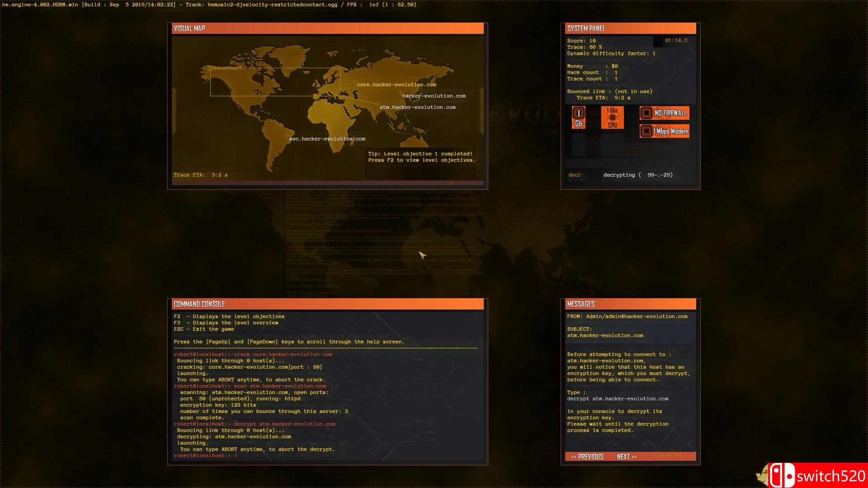Click the console command prompt input line
The image size is (868, 488).
click(316, 455)
